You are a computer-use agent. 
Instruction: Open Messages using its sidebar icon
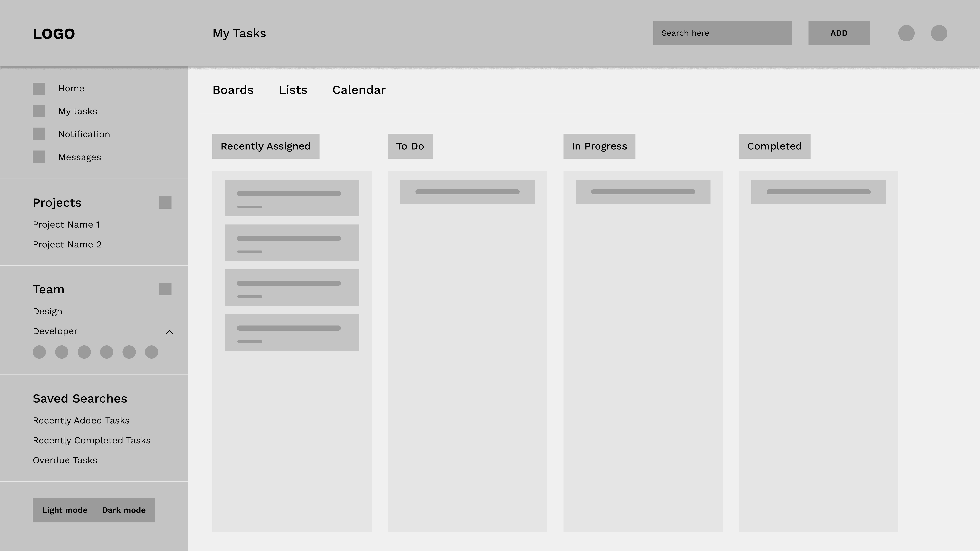coord(39,157)
